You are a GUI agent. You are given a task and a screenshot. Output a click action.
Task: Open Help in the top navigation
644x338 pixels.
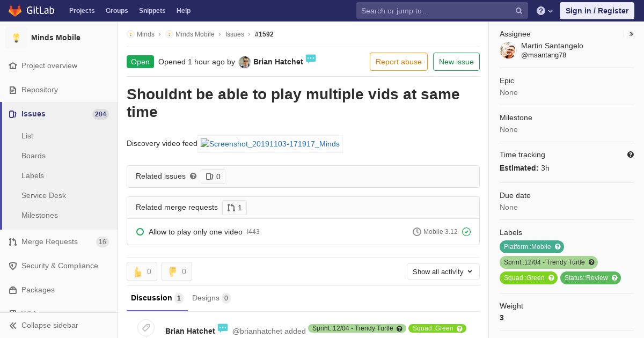coord(184,11)
